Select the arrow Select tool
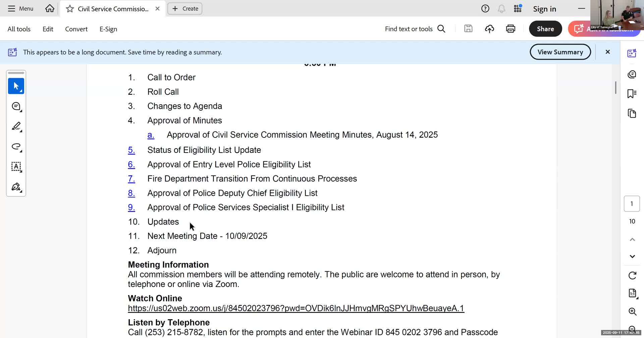This screenshot has width=644, height=338. pos(16,86)
